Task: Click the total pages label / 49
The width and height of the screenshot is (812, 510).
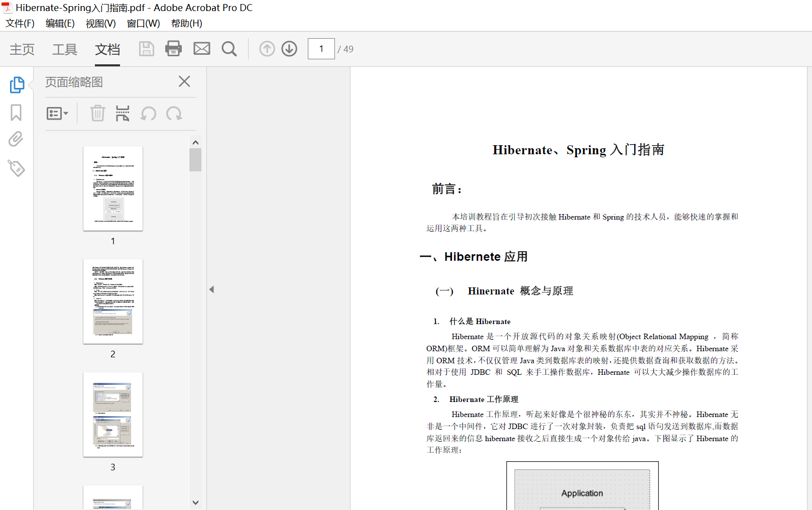Action: 345,49
